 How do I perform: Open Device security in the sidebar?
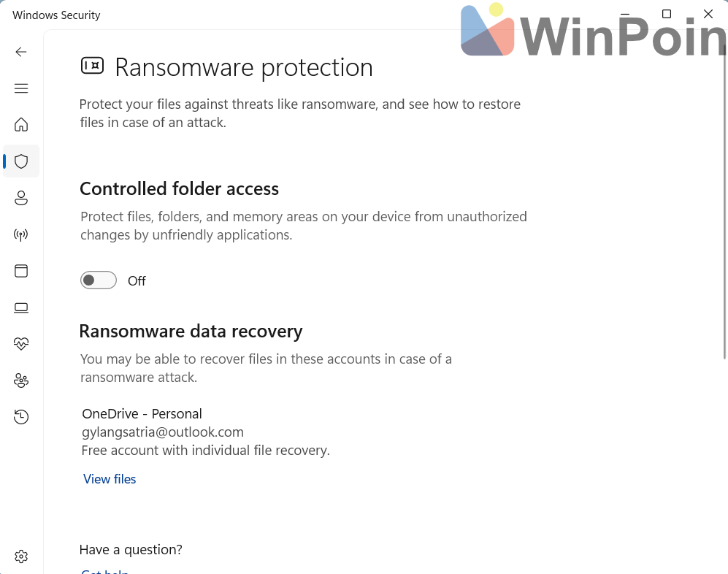click(21, 307)
